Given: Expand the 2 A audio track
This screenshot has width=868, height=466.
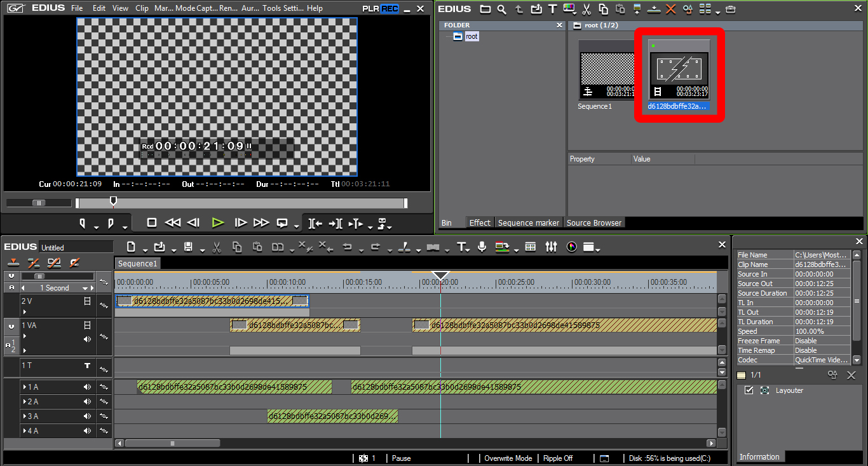Looking at the screenshot, I should pyautogui.click(x=25, y=402).
